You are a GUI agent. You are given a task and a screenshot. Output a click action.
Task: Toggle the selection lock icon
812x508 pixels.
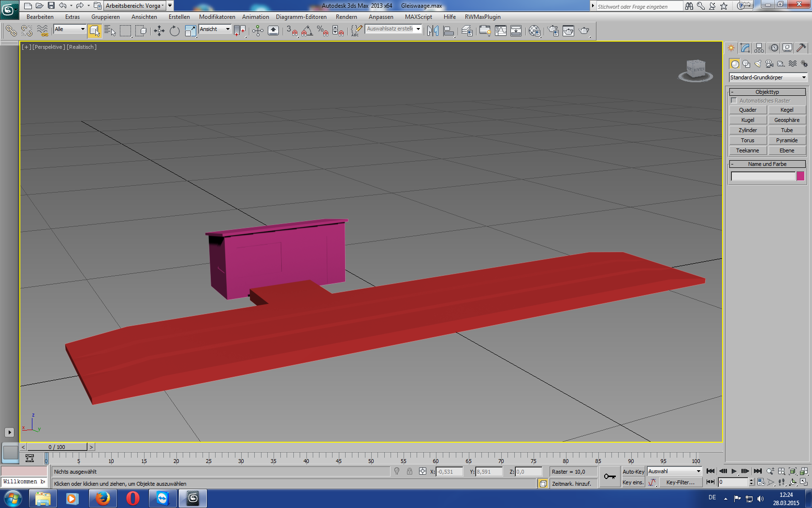(x=409, y=472)
